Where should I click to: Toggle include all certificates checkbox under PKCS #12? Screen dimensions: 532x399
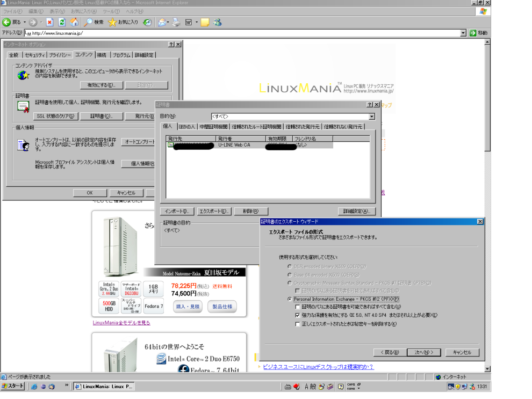tap(298, 307)
